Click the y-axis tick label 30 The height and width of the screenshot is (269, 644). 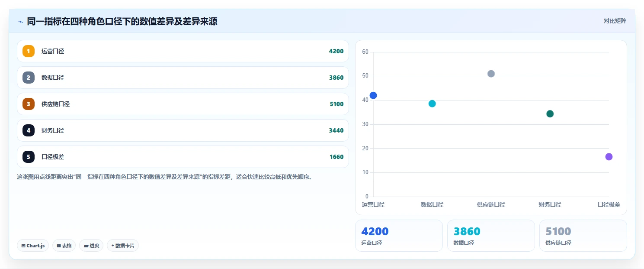(365, 124)
